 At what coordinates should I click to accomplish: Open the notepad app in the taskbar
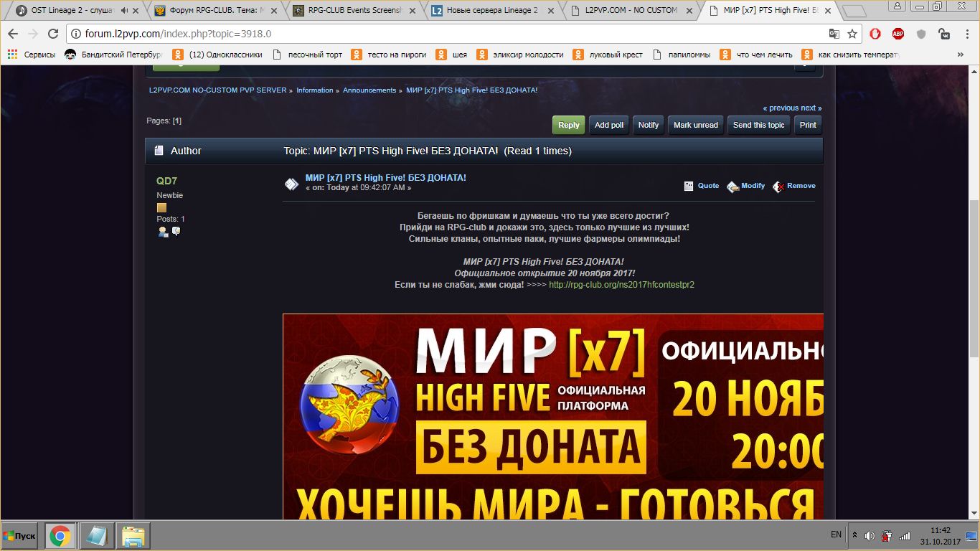pos(95,536)
